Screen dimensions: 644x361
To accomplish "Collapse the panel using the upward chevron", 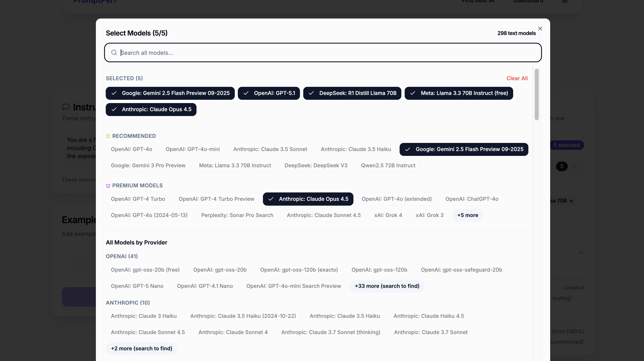I will (x=581, y=252).
